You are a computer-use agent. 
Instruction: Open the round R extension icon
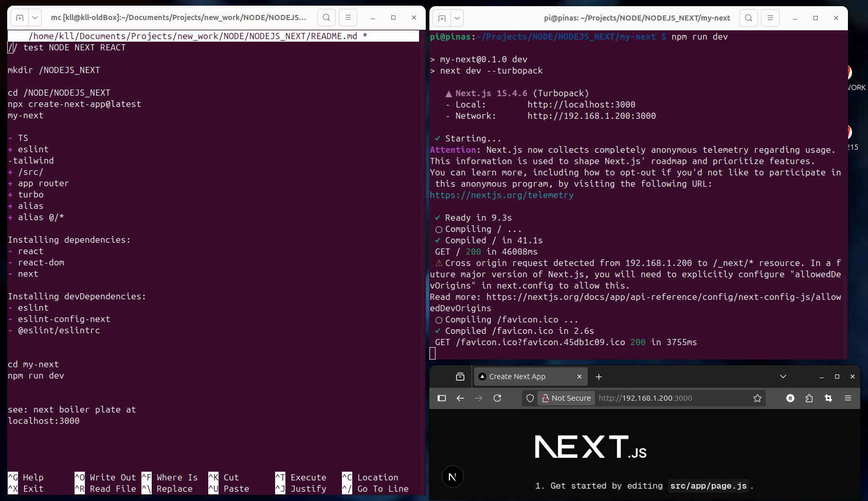790,398
